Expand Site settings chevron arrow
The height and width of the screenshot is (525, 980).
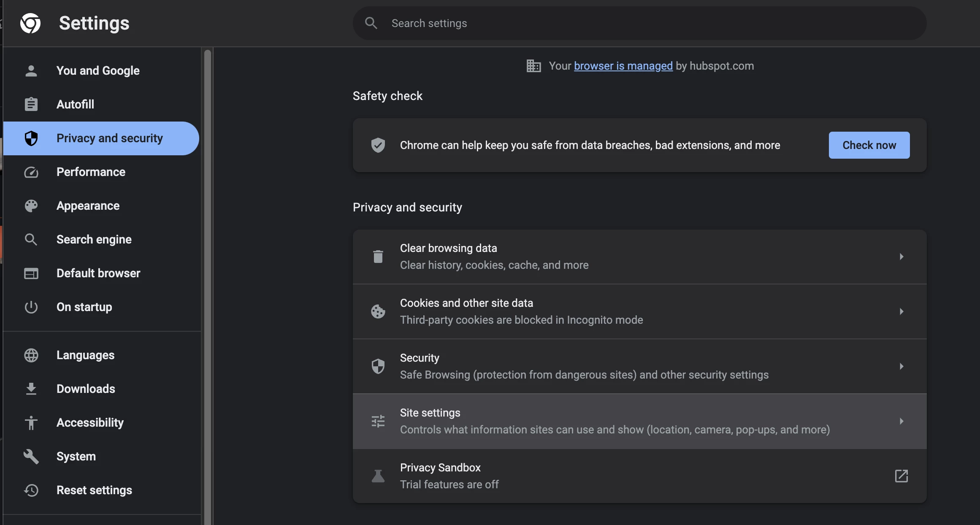(901, 421)
